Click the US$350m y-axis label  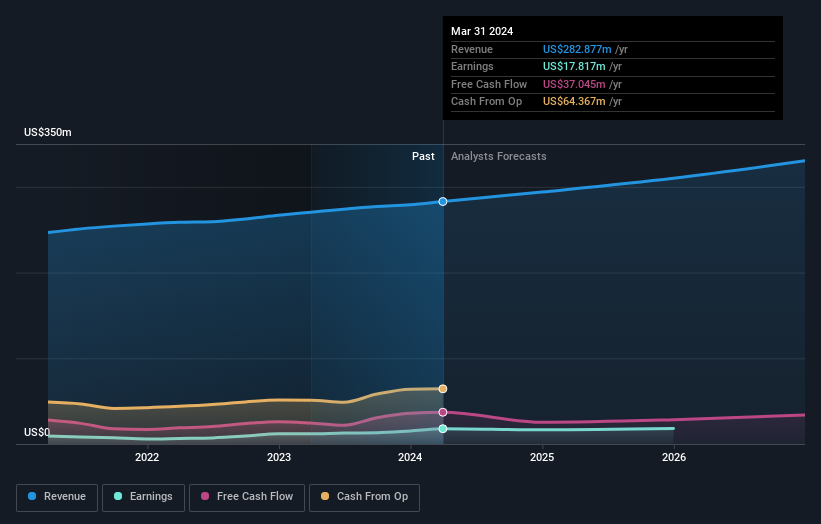pyautogui.click(x=48, y=132)
